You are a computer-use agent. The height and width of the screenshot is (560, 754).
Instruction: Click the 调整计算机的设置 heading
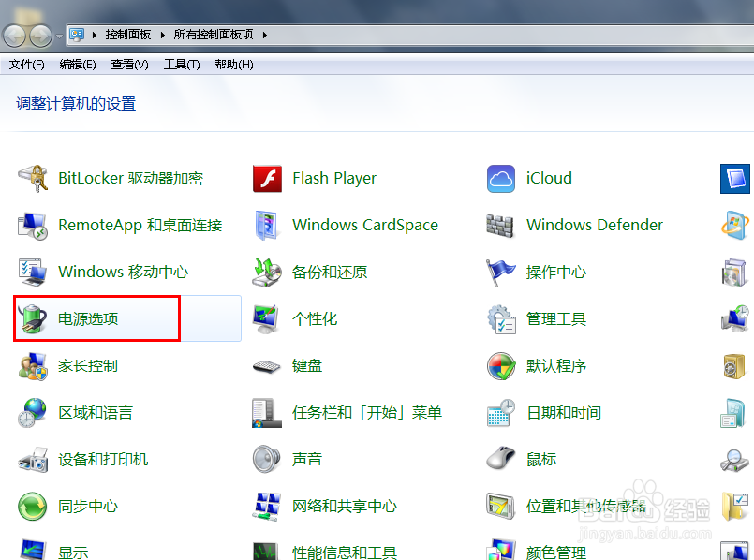click(76, 103)
